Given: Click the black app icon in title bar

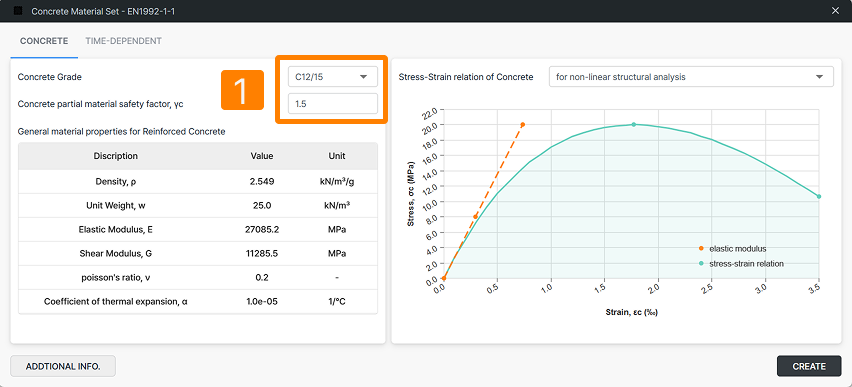Looking at the screenshot, I should pyautogui.click(x=18, y=10).
